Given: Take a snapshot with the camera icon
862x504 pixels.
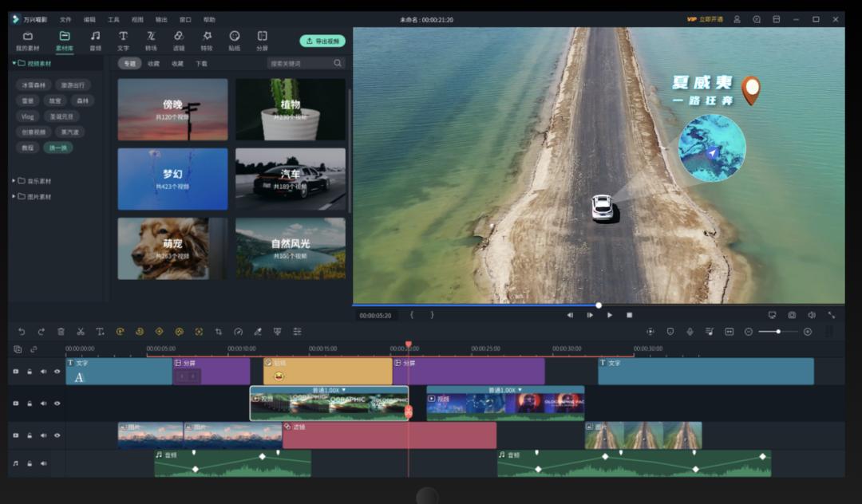Looking at the screenshot, I should pos(792,315).
